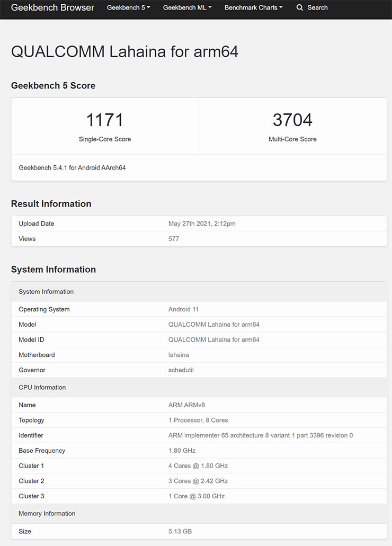Expand the Benchmark Charts dropdown
Image resolution: width=392 pixels, height=546 pixels.
click(253, 8)
